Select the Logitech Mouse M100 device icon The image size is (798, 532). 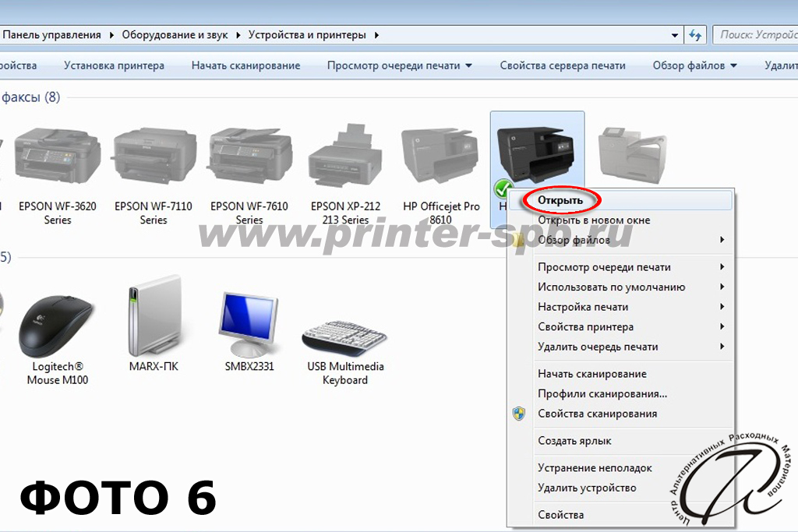pyautogui.click(x=56, y=325)
